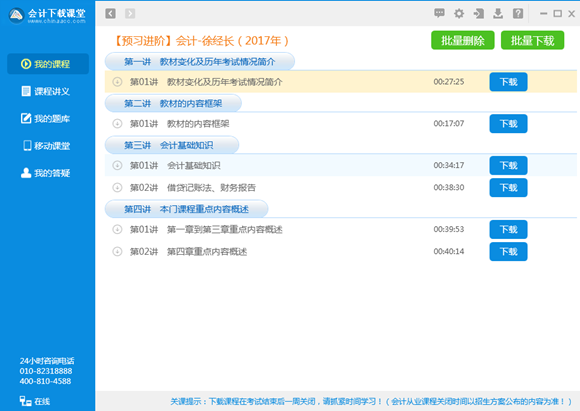Collapse 第一讲 教材变化及历年考试情况简介 section header
The height and width of the screenshot is (411, 580).
tap(200, 61)
